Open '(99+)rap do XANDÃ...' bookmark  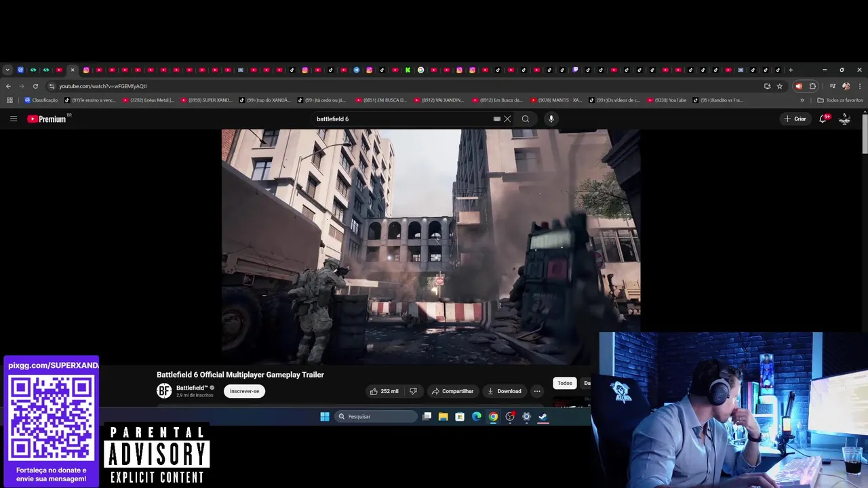(x=264, y=100)
